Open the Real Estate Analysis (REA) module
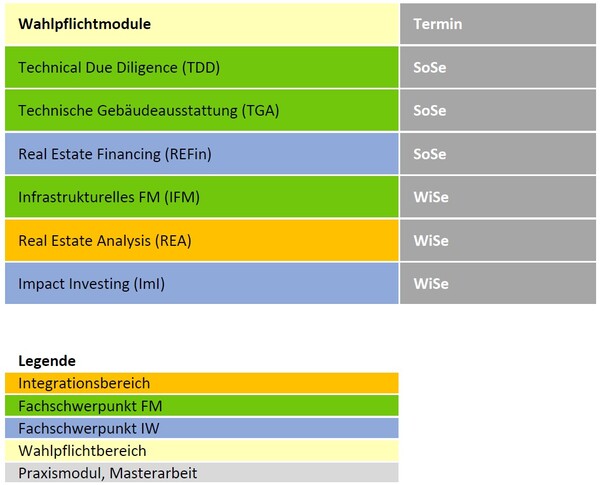 tap(200, 240)
